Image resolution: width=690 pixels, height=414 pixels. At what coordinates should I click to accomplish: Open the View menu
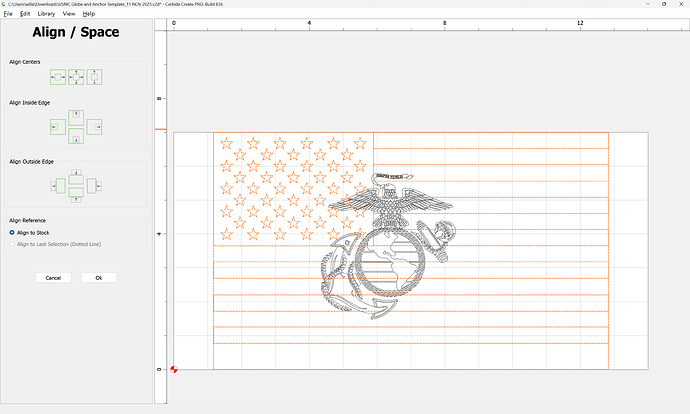68,14
